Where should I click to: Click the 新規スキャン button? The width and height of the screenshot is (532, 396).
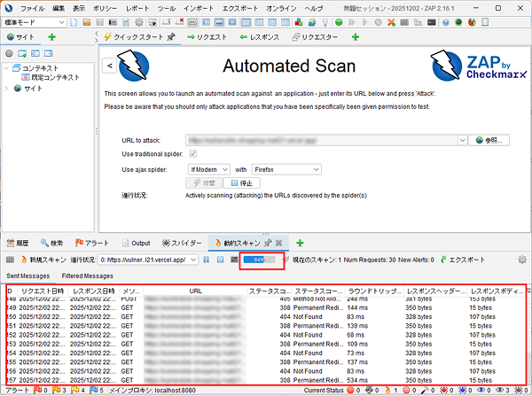[x=43, y=260]
